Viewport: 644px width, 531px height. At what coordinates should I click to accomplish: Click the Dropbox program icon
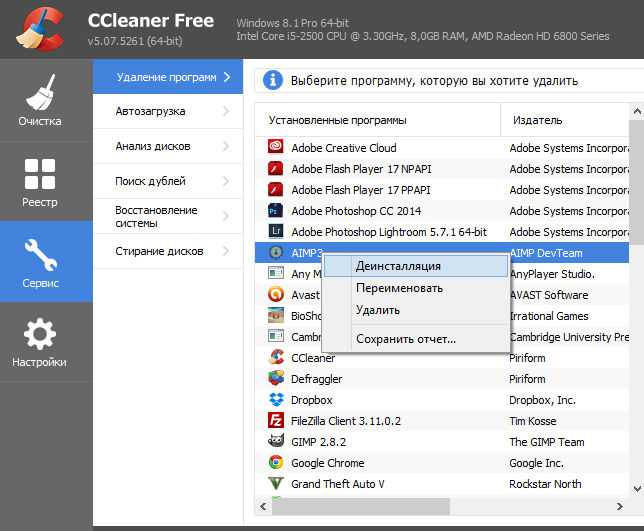[276, 399]
